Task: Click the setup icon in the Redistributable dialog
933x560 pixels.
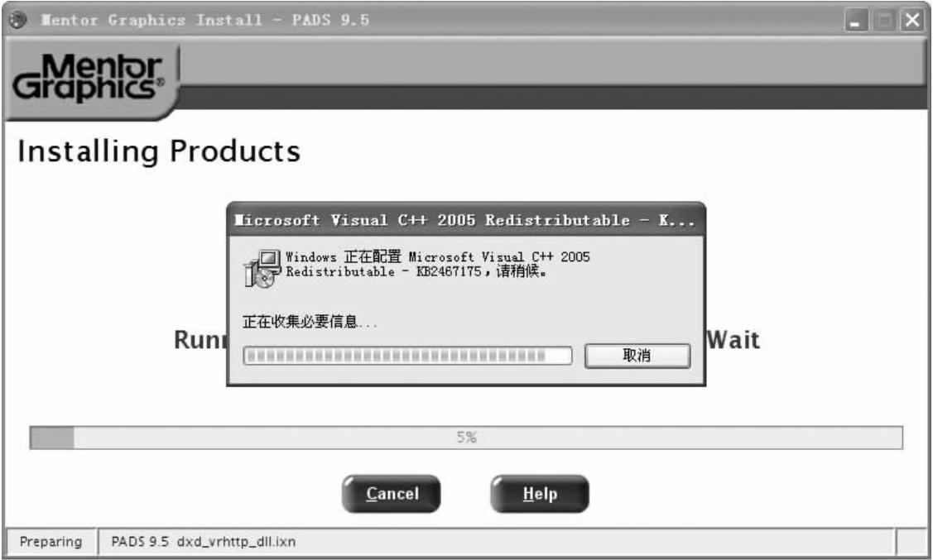Action: tap(262, 269)
